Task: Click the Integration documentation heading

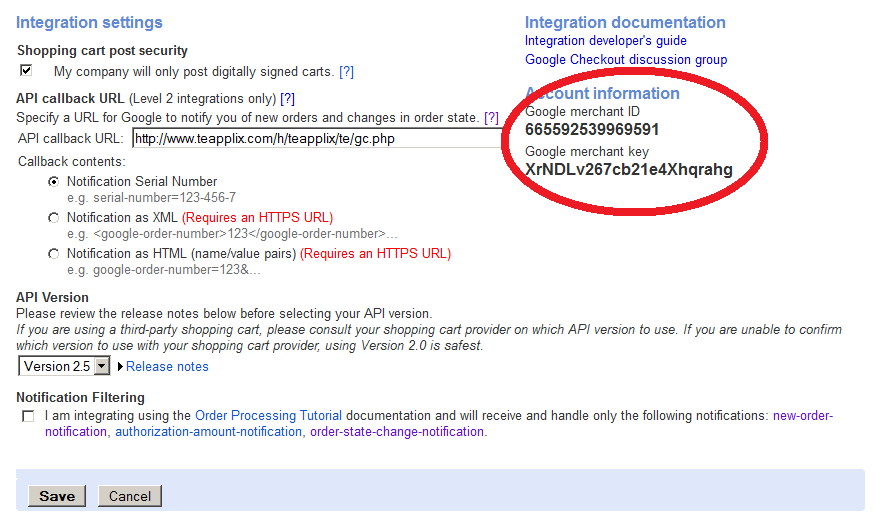Action: (x=625, y=22)
